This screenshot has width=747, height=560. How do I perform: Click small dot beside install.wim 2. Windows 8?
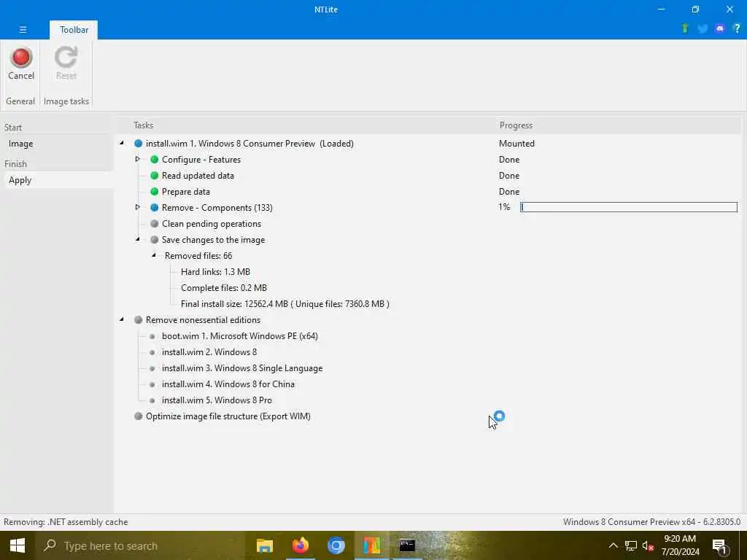pos(152,352)
